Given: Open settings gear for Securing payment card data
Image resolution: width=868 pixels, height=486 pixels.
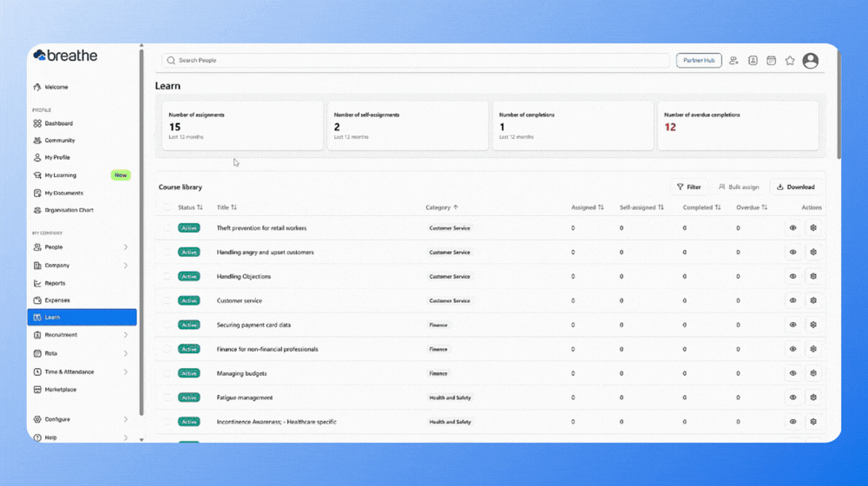Looking at the screenshot, I should pos(813,325).
